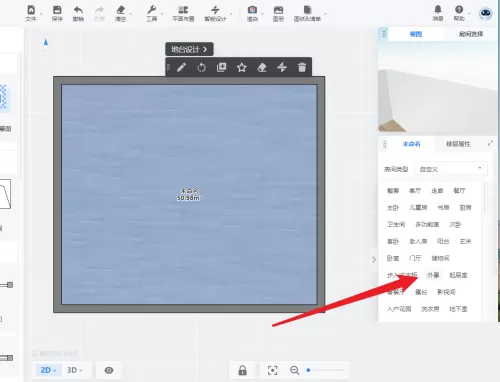This screenshot has width=500, height=382.
Task: Choose room type 露台
Action: pos(421,292)
